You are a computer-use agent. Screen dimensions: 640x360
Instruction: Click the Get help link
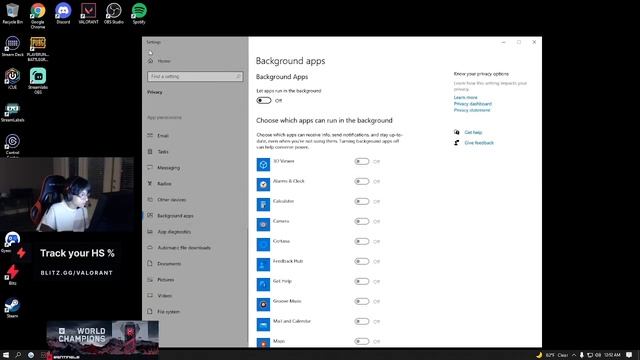click(473, 132)
